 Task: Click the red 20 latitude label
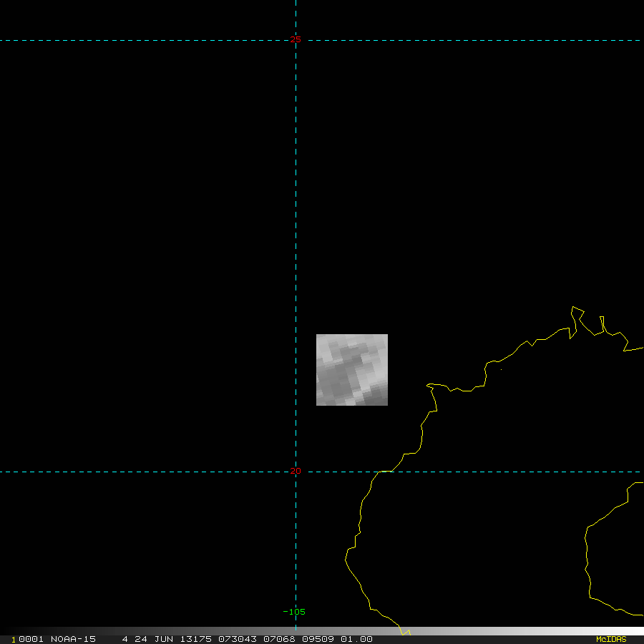(296, 471)
